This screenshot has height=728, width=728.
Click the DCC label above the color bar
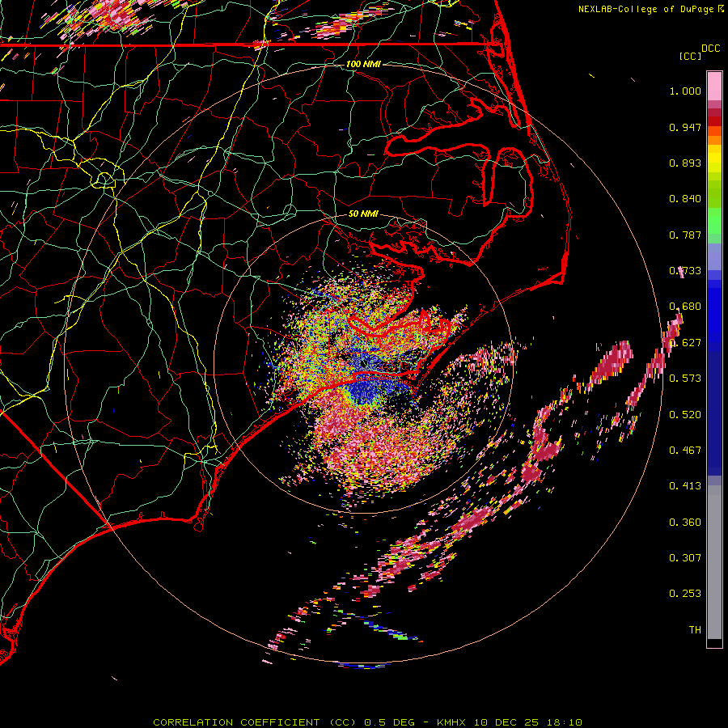tap(710, 49)
